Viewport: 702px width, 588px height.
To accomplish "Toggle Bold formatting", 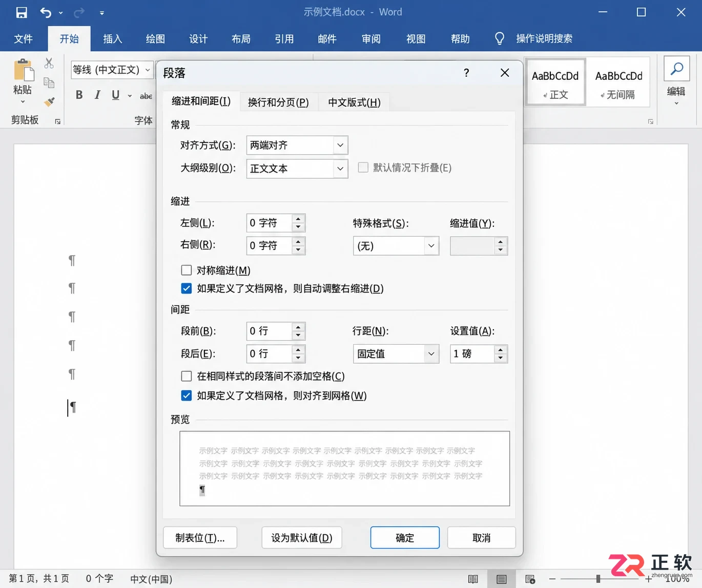I will (x=79, y=95).
